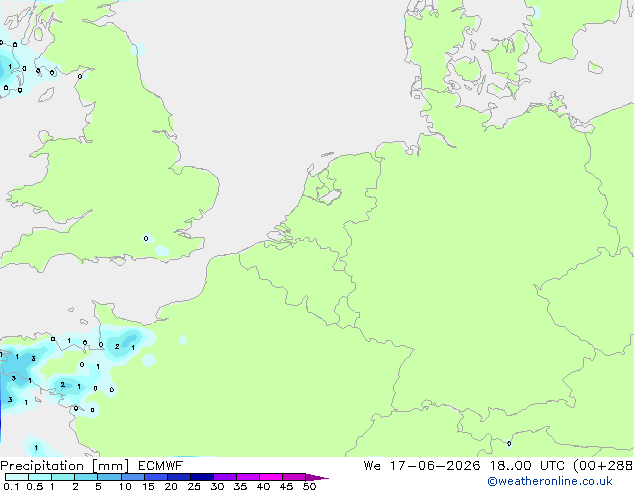This screenshot has width=634, height=490.
Task: Click the legend swatch between 5 and 10
Action: [x=109, y=477]
